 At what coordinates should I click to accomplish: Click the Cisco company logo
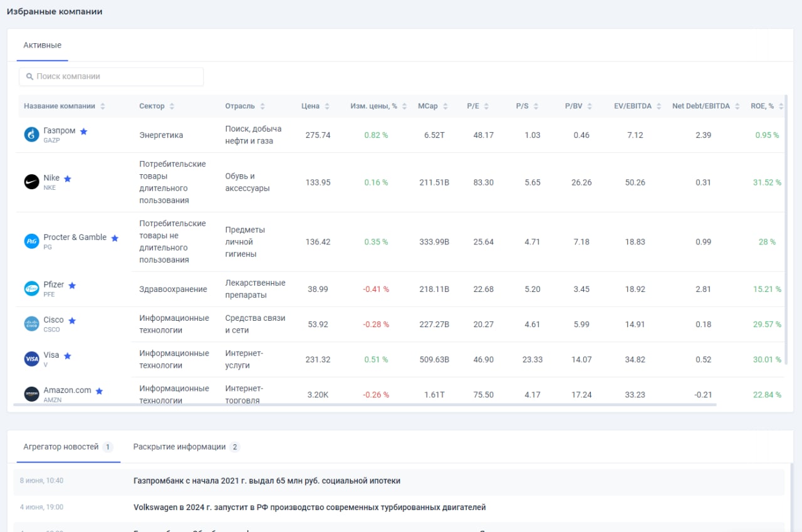(31, 324)
